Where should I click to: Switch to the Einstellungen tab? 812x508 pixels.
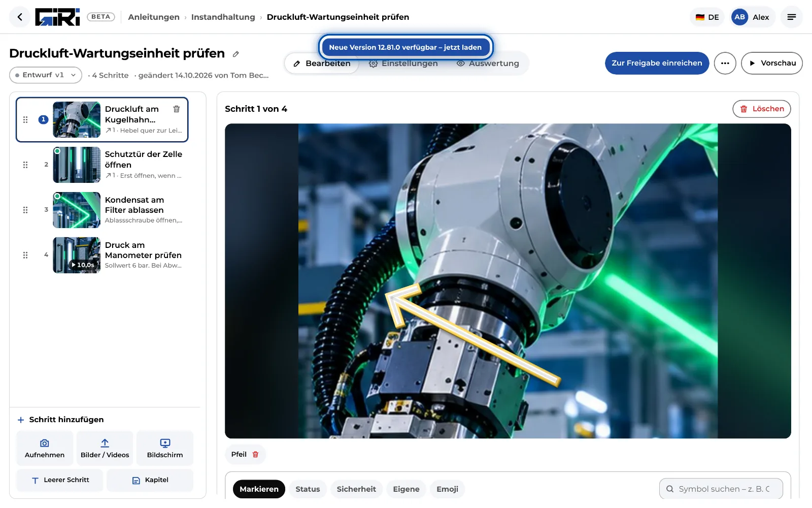pos(403,63)
